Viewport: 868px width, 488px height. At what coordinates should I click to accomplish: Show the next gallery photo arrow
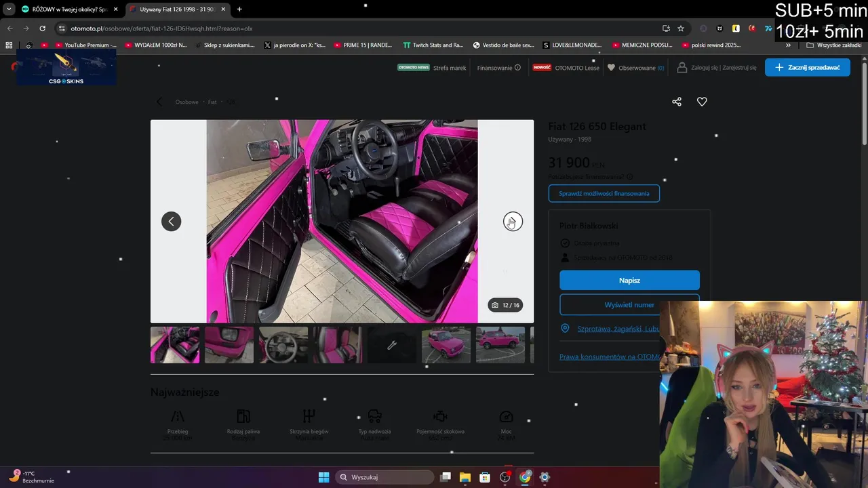(x=513, y=222)
